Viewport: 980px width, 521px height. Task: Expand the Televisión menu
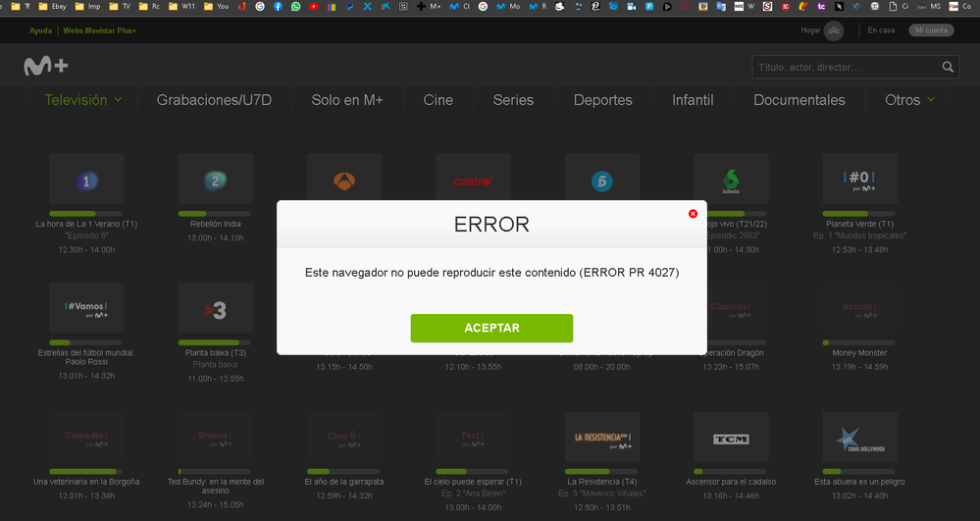pos(82,100)
